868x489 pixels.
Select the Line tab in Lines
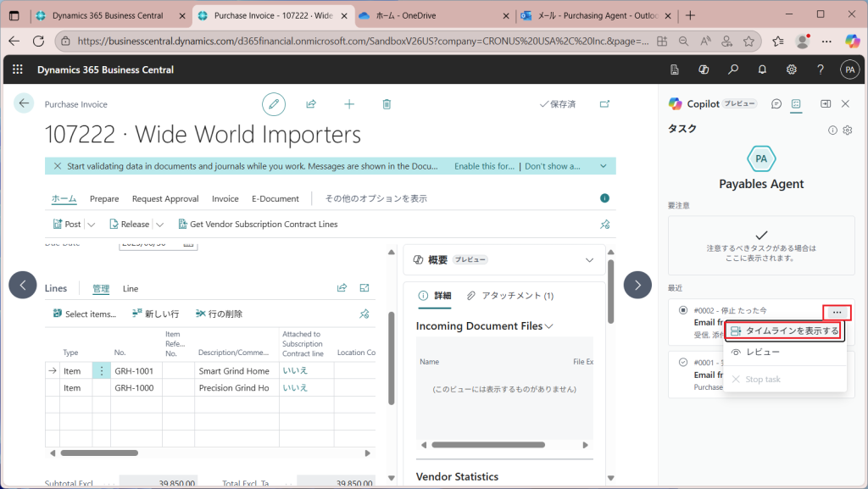[131, 288]
